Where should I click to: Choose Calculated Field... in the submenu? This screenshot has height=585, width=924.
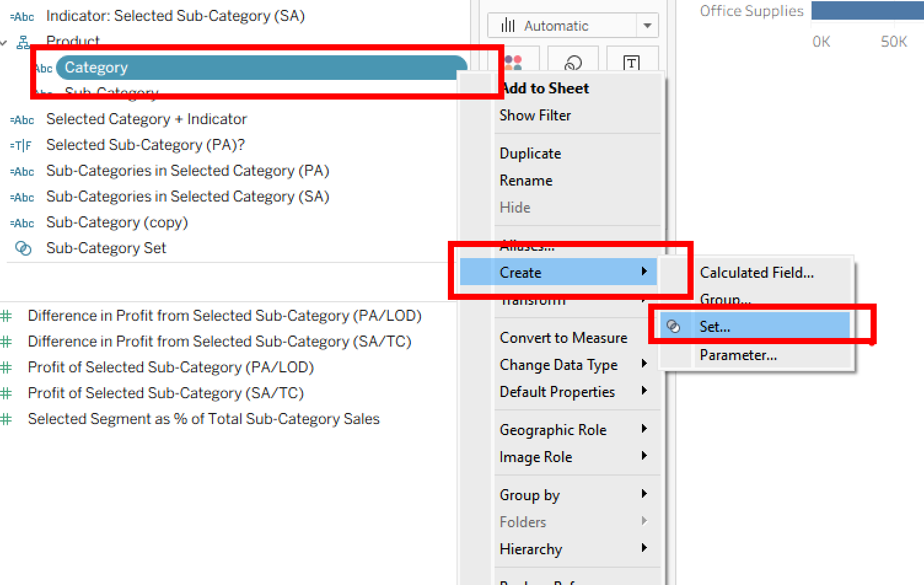(757, 273)
